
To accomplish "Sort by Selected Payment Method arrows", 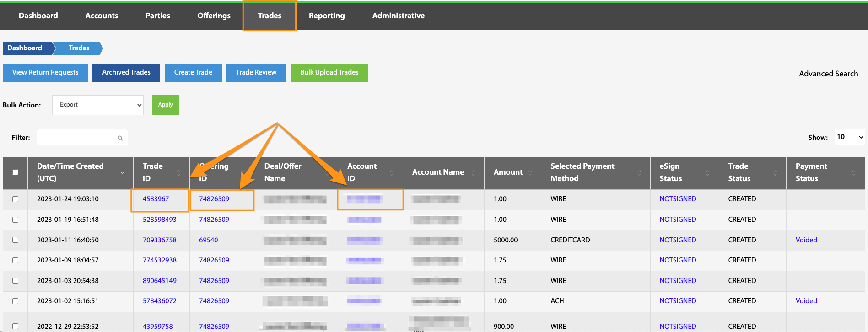I will (x=639, y=173).
